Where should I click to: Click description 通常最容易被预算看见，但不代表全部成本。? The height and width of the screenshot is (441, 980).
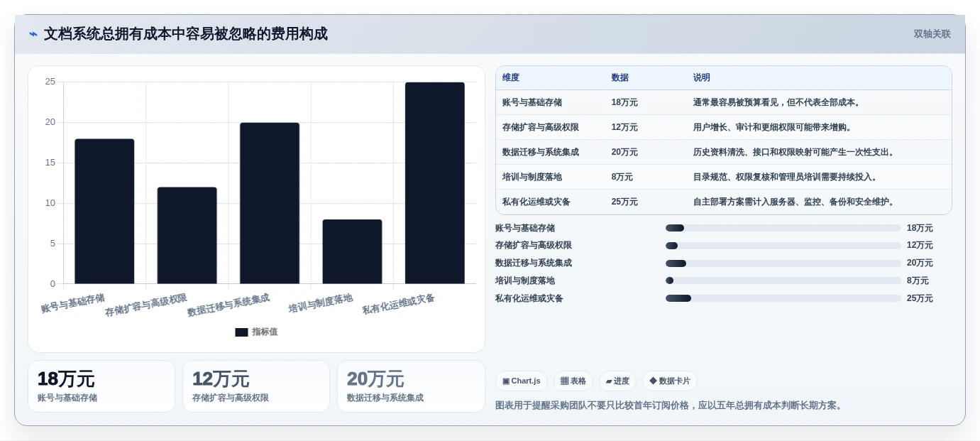pos(778,102)
